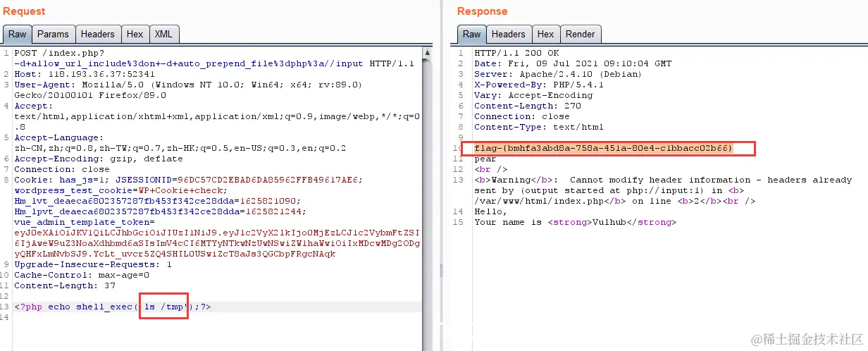Open the Response Headers tab
868x351 pixels.
508,34
